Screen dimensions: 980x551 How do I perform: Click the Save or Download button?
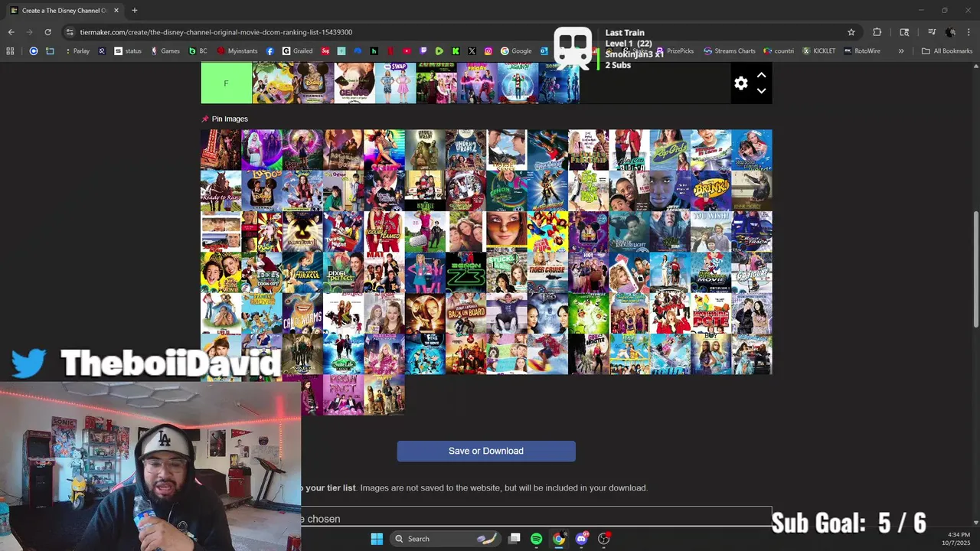pos(486,451)
